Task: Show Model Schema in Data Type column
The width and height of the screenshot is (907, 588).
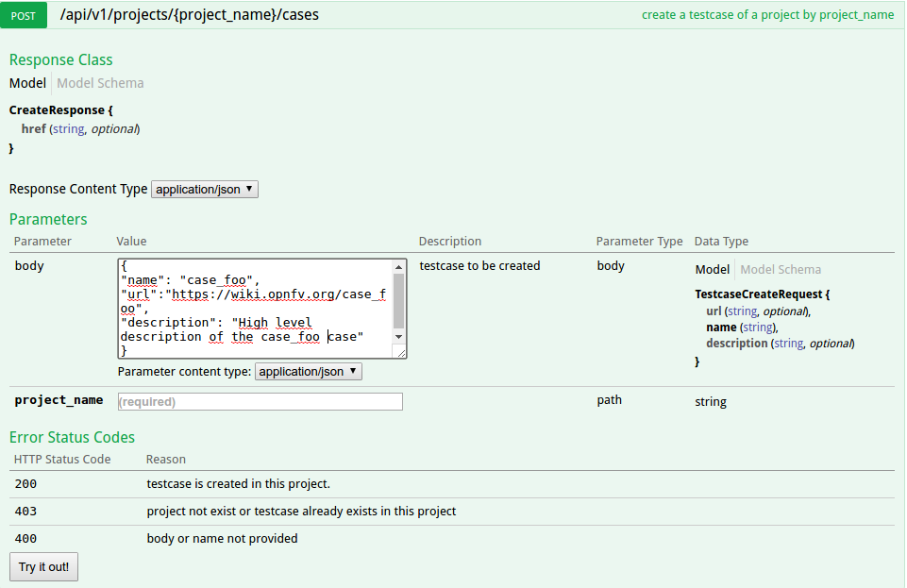Action: click(781, 269)
